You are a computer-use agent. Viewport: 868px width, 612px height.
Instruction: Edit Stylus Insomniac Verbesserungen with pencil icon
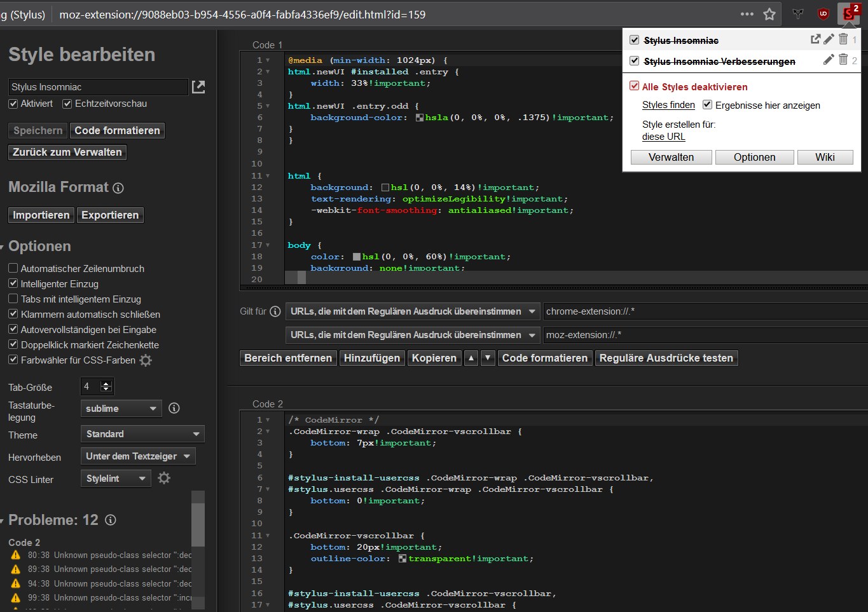click(x=829, y=60)
